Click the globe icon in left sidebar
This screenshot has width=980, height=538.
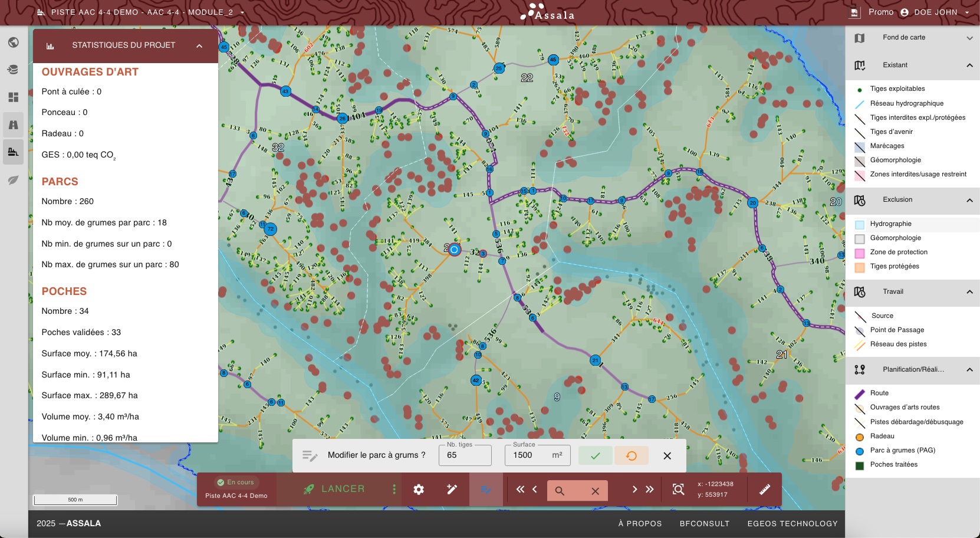point(13,42)
